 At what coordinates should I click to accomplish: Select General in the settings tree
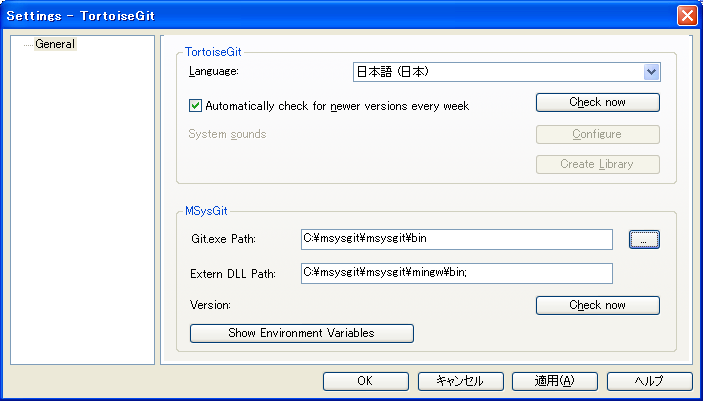(55, 44)
